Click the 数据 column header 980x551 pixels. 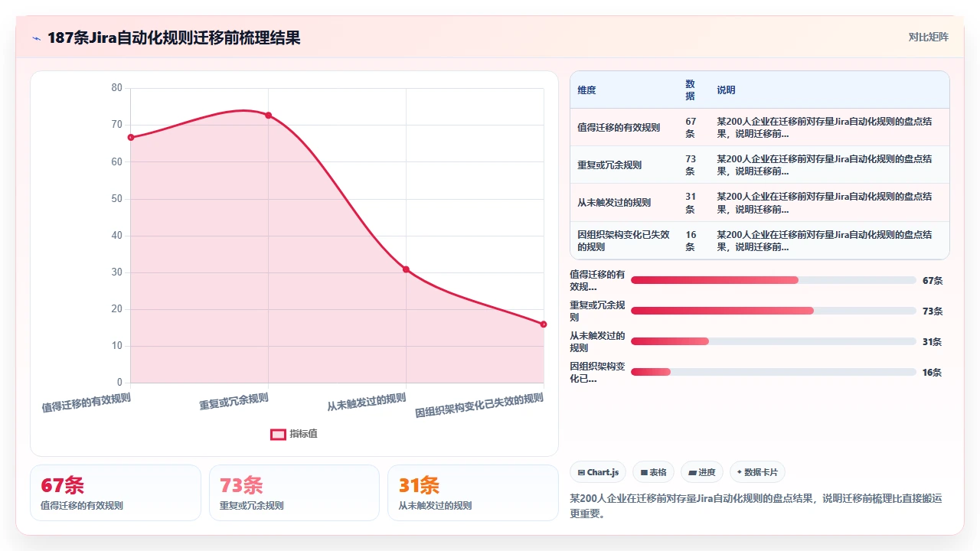(690, 90)
